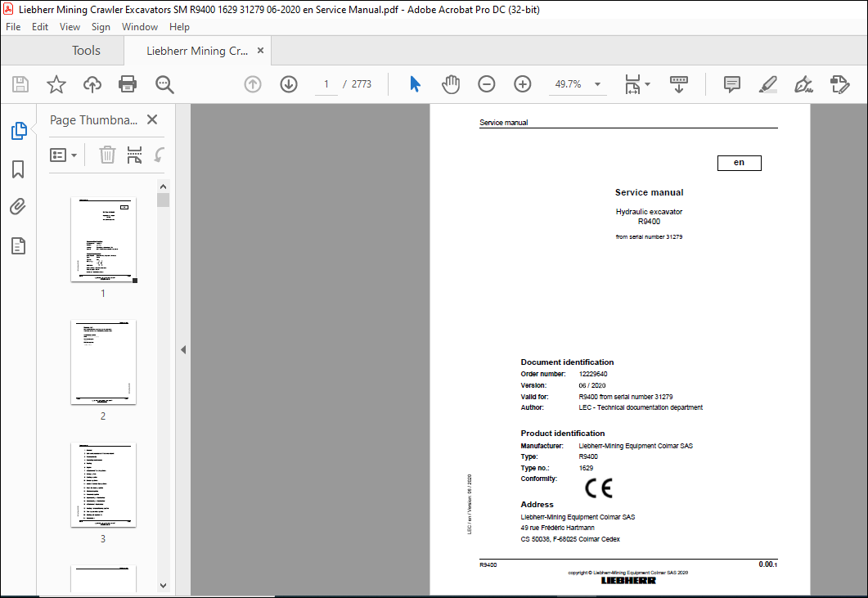The width and height of the screenshot is (868, 598).
Task: Click the scrolling mode keyboard icon
Action: 679,84
